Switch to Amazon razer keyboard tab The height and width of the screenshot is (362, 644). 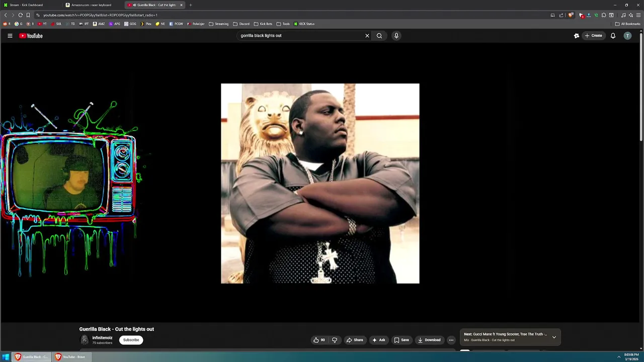(x=92, y=5)
